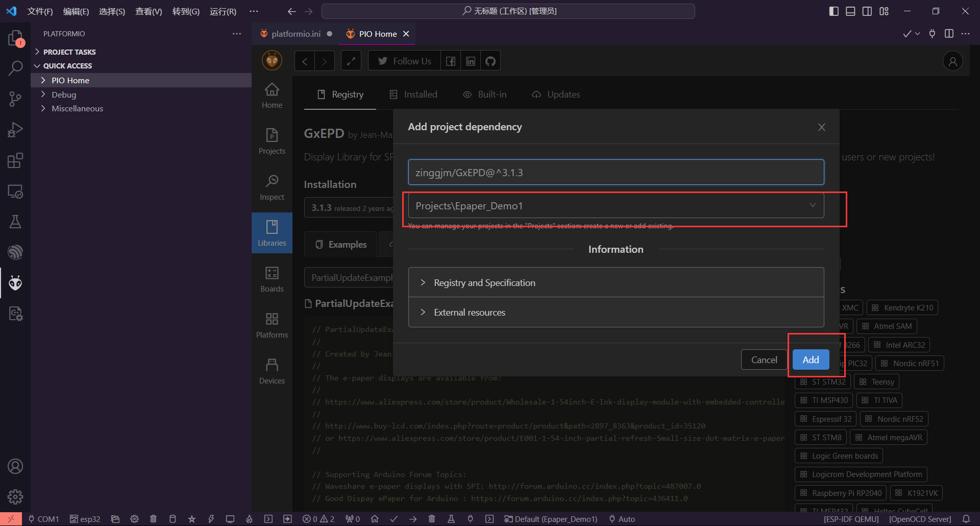Open the 选择(S) menu
The width and height of the screenshot is (980, 526).
coord(112,11)
